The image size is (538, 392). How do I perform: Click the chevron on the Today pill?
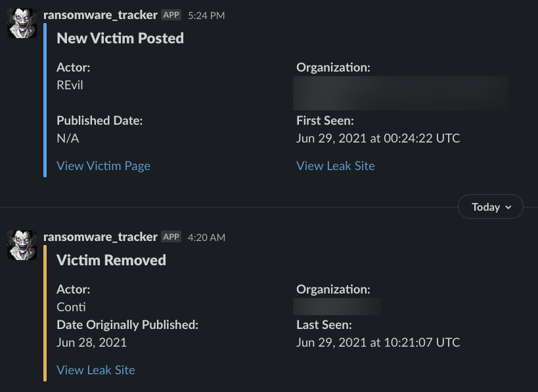pos(508,207)
